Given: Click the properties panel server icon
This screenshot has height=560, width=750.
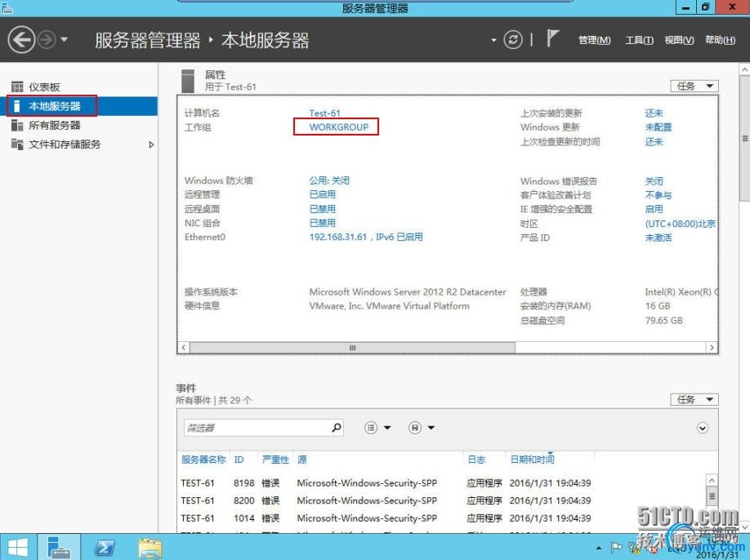Looking at the screenshot, I should pos(188,81).
